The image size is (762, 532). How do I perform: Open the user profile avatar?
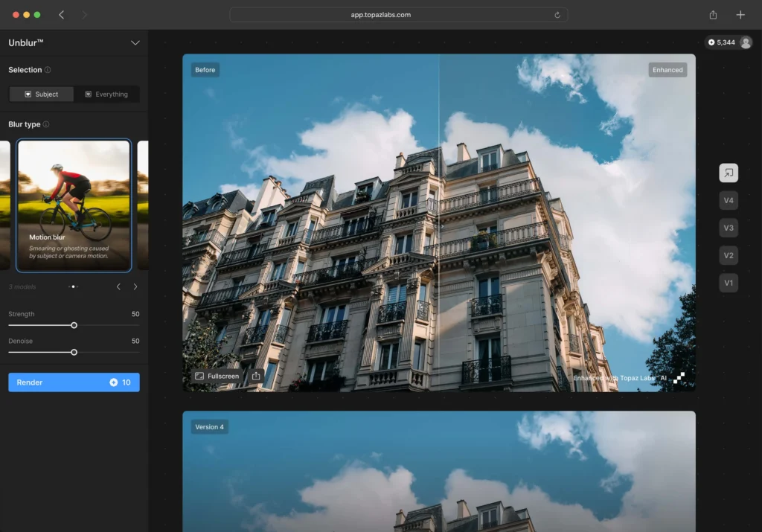746,42
